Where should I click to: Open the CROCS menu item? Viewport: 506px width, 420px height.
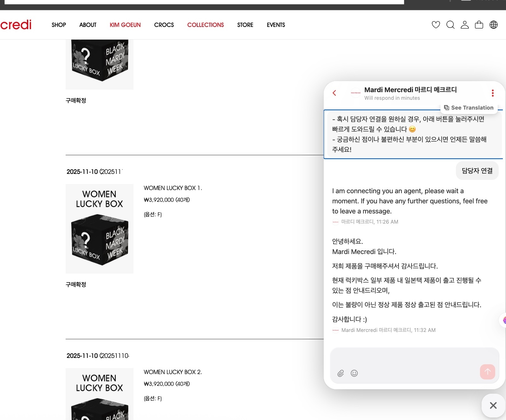tap(164, 25)
